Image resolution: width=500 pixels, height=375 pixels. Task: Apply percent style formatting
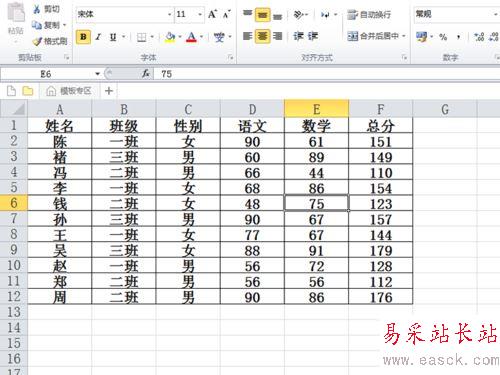click(443, 37)
